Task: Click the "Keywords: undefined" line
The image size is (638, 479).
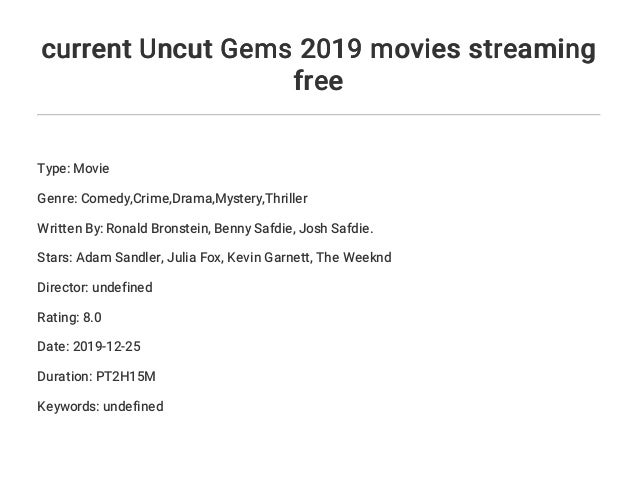Action: pyautogui.click(x=100, y=406)
